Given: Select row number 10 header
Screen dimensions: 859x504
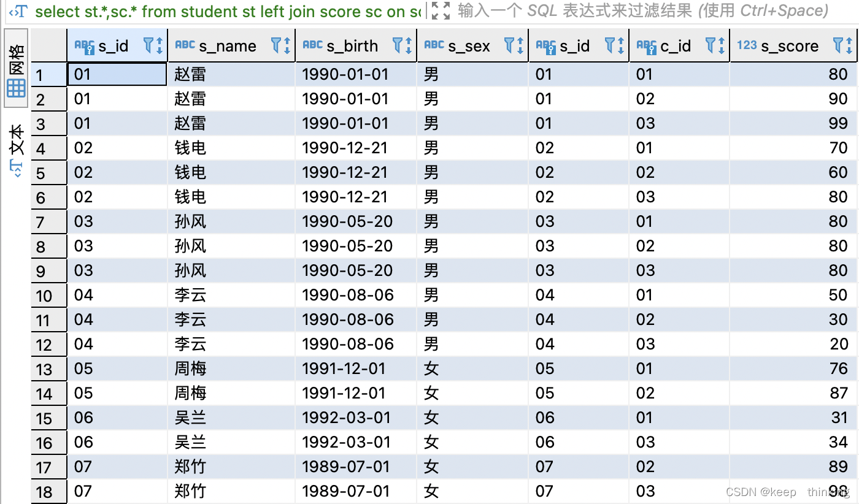Looking at the screenshot, I should [49, 296].
